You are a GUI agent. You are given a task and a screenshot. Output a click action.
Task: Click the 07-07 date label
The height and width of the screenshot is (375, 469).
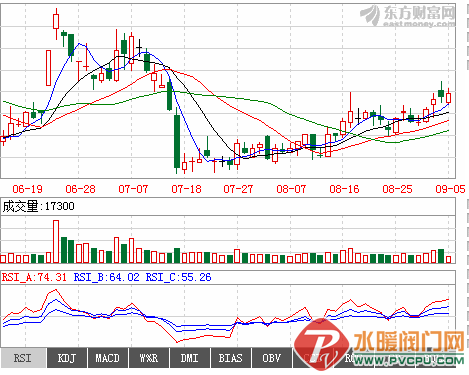[133, 189]
